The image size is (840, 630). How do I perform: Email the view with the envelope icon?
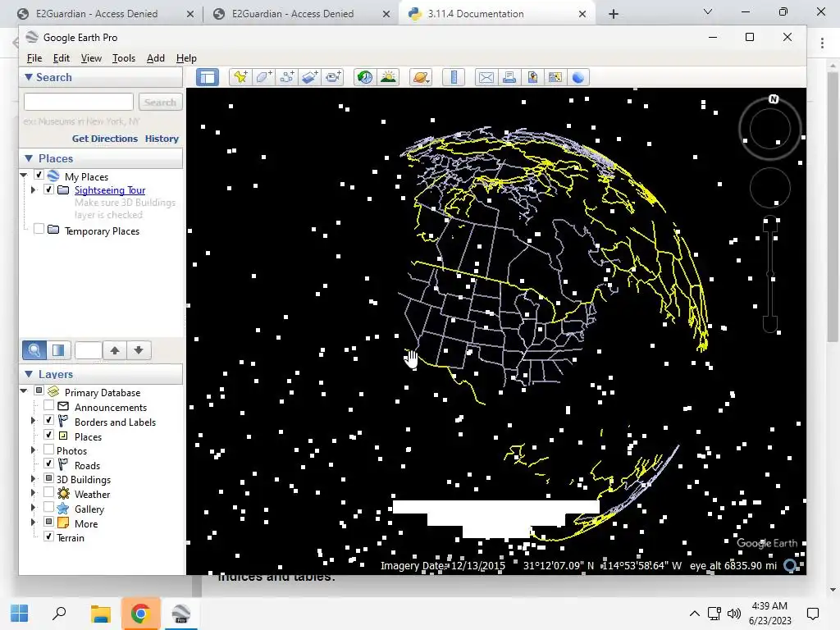coord(486,77)
